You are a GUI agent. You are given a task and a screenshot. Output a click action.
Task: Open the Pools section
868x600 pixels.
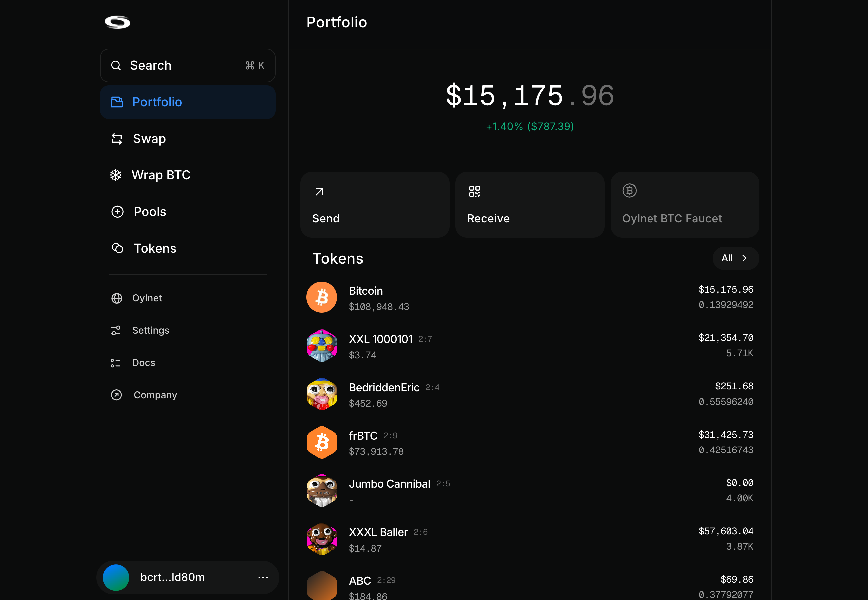click(188, 212)
